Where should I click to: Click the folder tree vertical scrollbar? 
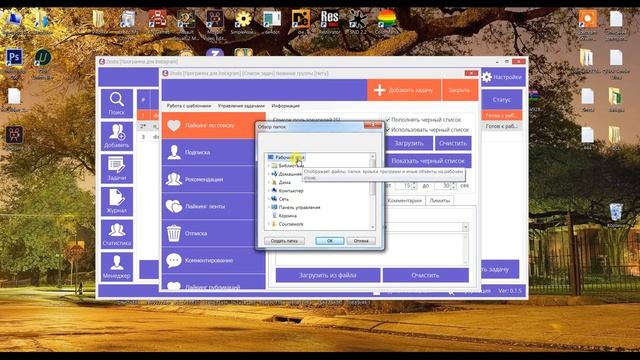click(373, 192)
